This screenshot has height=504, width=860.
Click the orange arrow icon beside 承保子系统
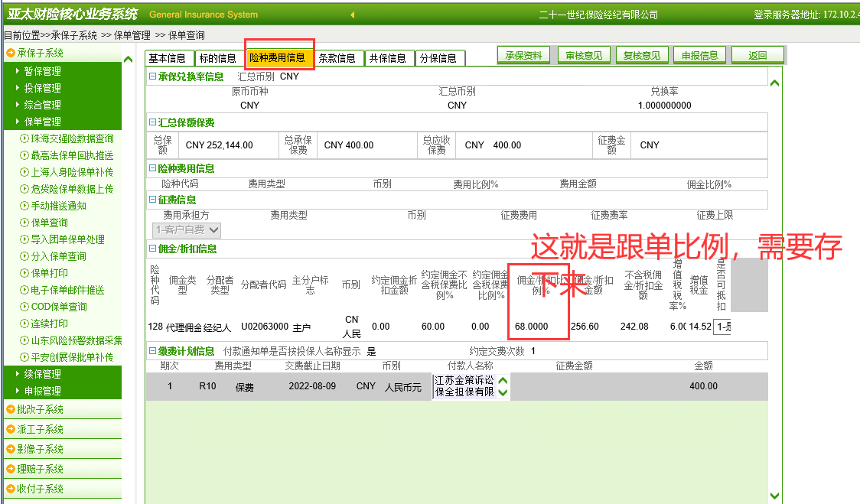click(11, 54)
